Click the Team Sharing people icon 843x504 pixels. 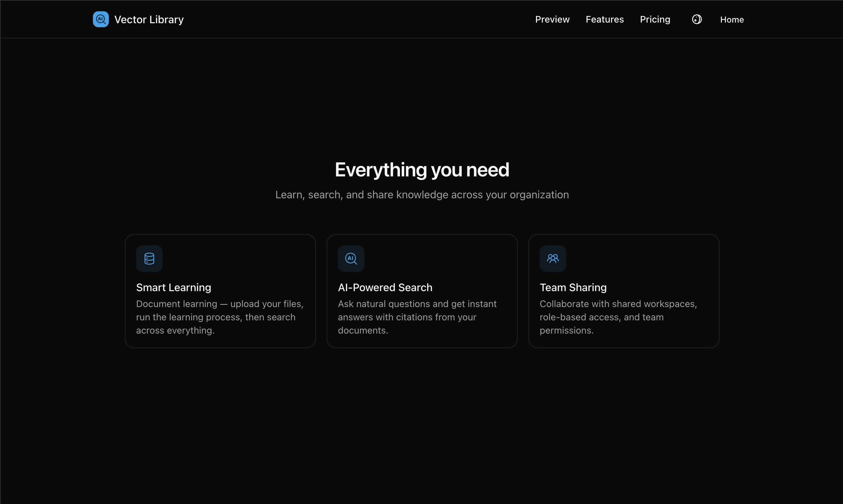(x=552, y=258)
